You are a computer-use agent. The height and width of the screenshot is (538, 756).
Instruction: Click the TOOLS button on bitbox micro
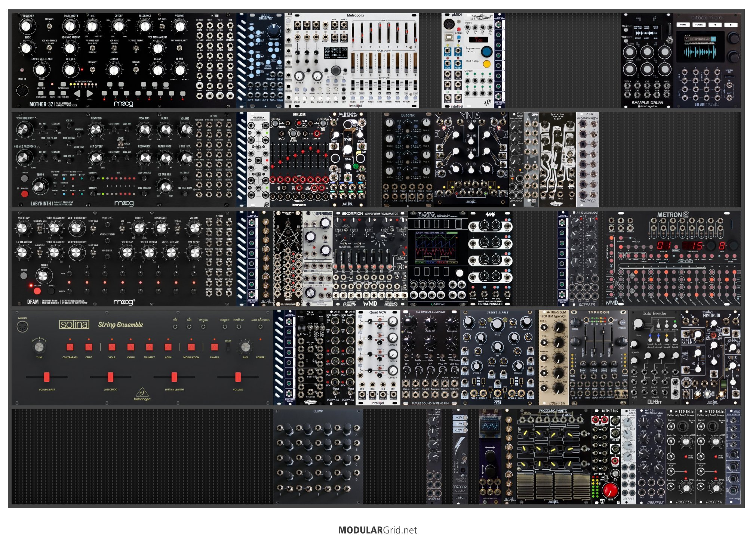[699, 25]
